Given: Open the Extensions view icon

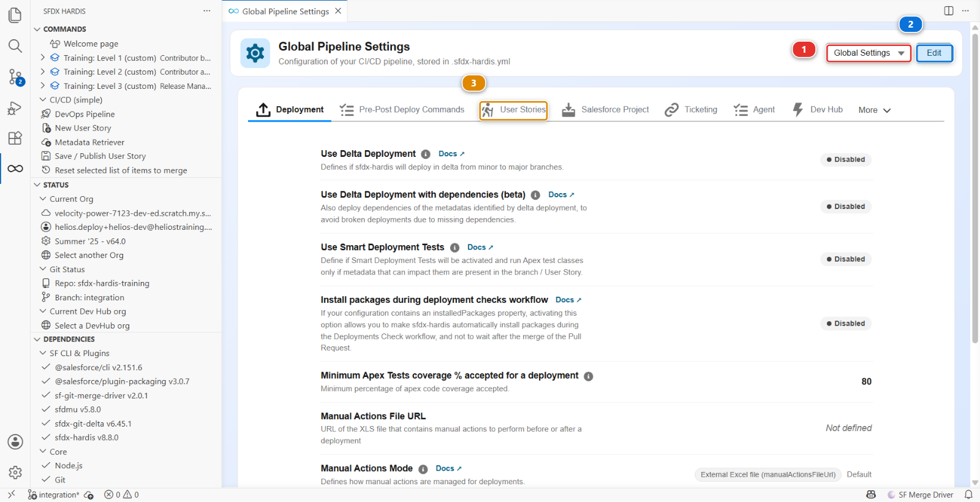Looking at the screenshot, I should tap(15, 138).
